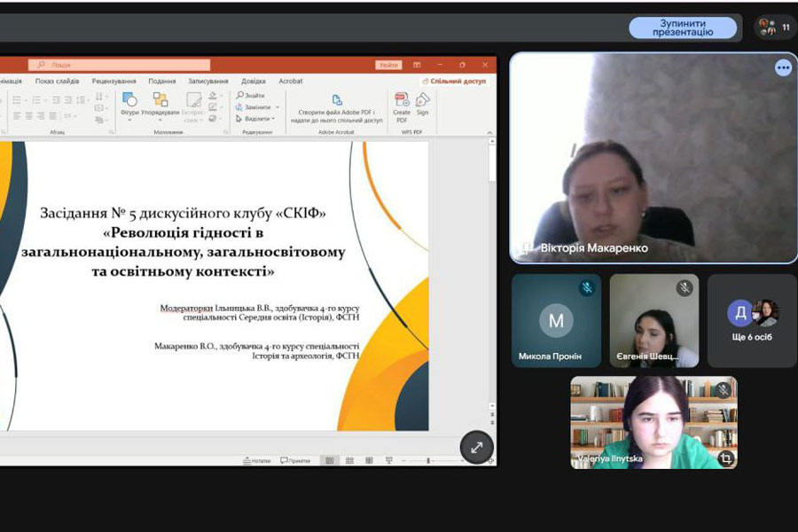Center the paragraph text

tap(29, 116)
